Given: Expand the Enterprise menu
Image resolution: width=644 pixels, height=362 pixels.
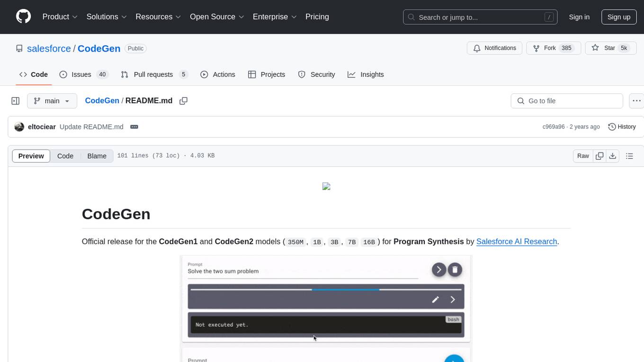Looking at the screenshot, I should tap(275, 17).
